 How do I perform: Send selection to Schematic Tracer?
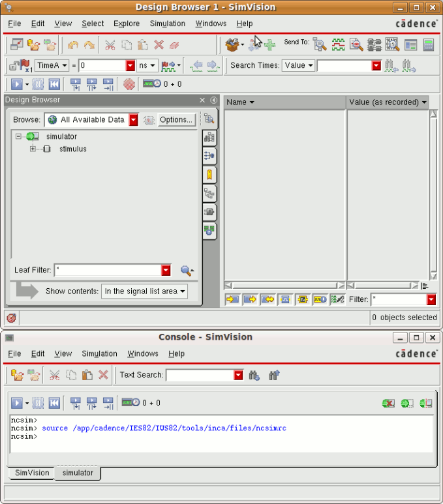pyautogui.click(x=374, y=45)
